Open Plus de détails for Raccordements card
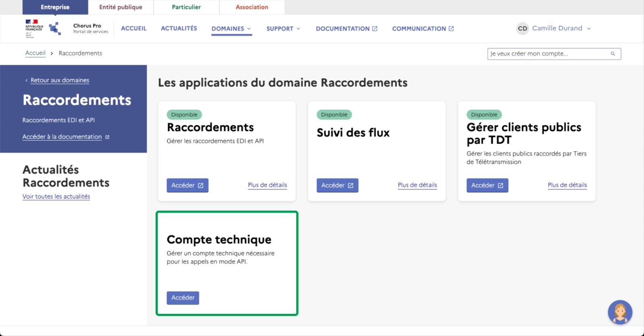 [x=267, y=185]
